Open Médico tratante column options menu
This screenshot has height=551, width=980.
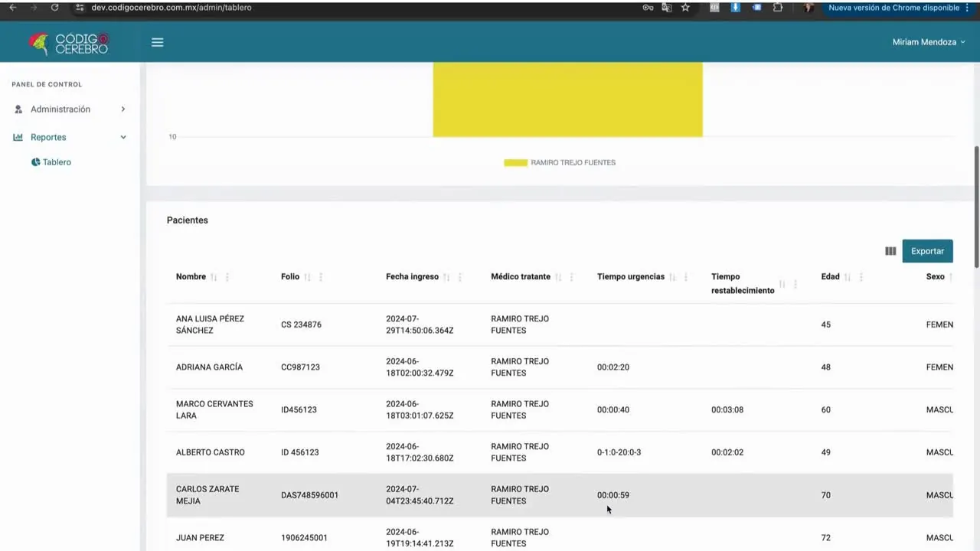(572, 277)
